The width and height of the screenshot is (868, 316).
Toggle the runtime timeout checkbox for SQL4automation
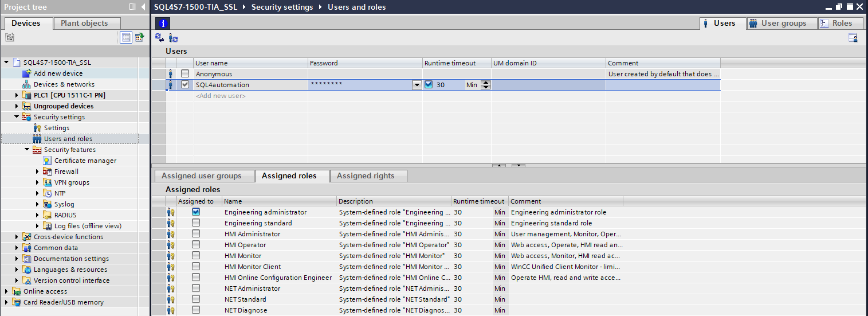click(x=429, y=85)
